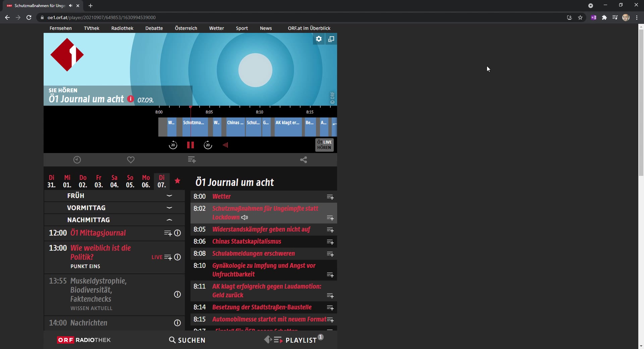Viewport: 644px width, 349px height.
Task: Add AK klagt erfolgreich segment to playlist
Action: tap(330, 296)
